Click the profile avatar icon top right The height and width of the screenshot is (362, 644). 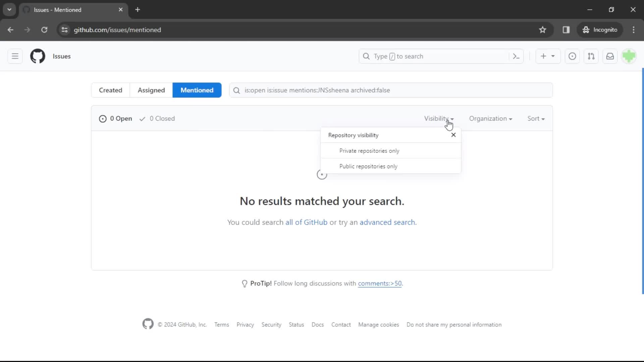(629, 56)
